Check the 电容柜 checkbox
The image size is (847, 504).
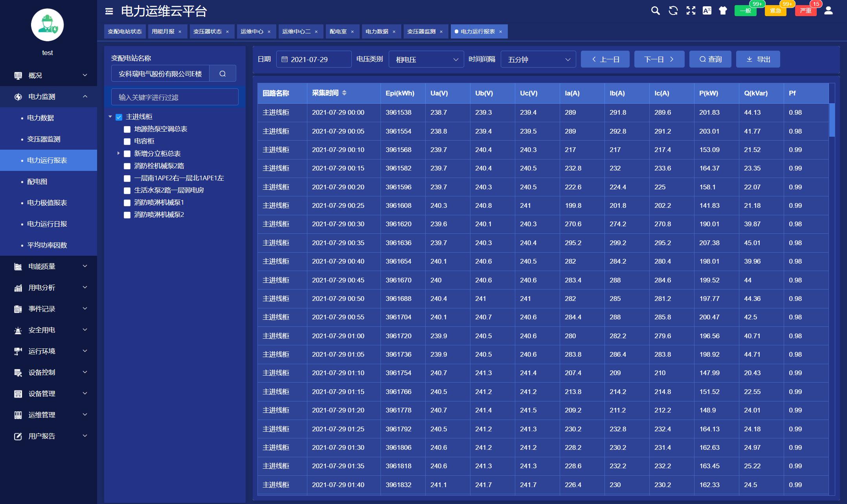tap(127, 141)
